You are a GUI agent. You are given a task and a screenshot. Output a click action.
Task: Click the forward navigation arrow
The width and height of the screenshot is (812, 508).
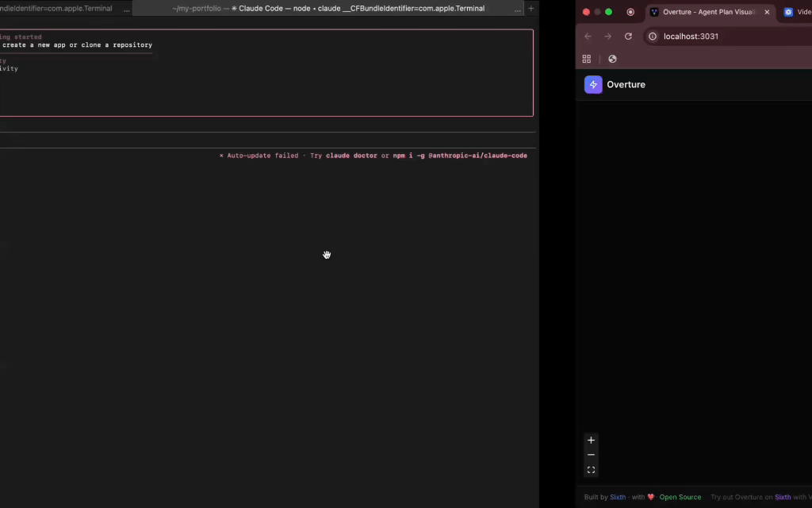[607, 36]
